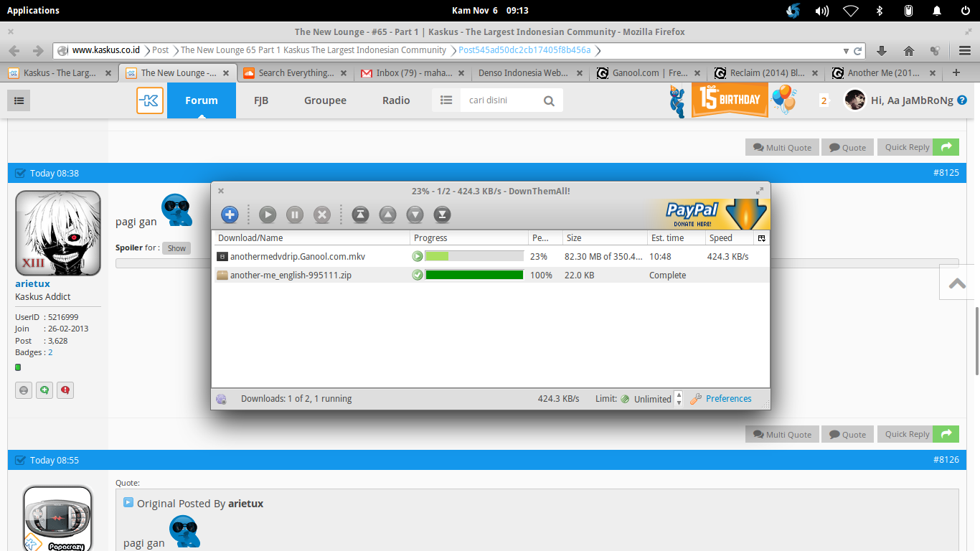
Task: Show the hidden spoiler content
Action: pyautogui.click(x=176, y=248)
